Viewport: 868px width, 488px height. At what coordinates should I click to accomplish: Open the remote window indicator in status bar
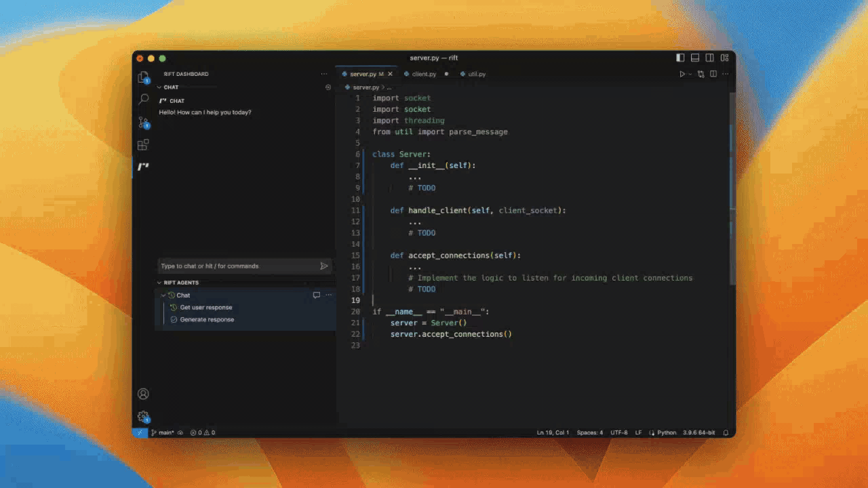140,432
